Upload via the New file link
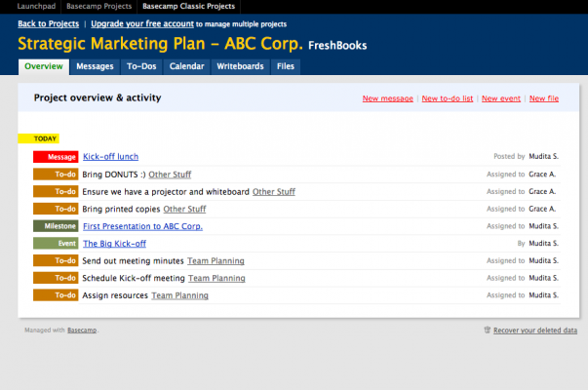This screenshot has width=588, height=390. pyautogui.click(x=544, y=98)
